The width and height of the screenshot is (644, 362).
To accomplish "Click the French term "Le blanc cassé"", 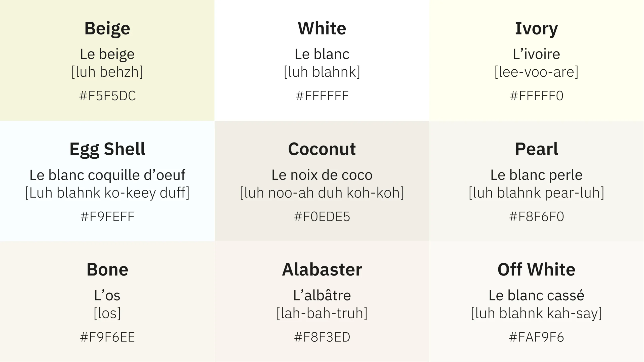I will [x=536, y=295].
